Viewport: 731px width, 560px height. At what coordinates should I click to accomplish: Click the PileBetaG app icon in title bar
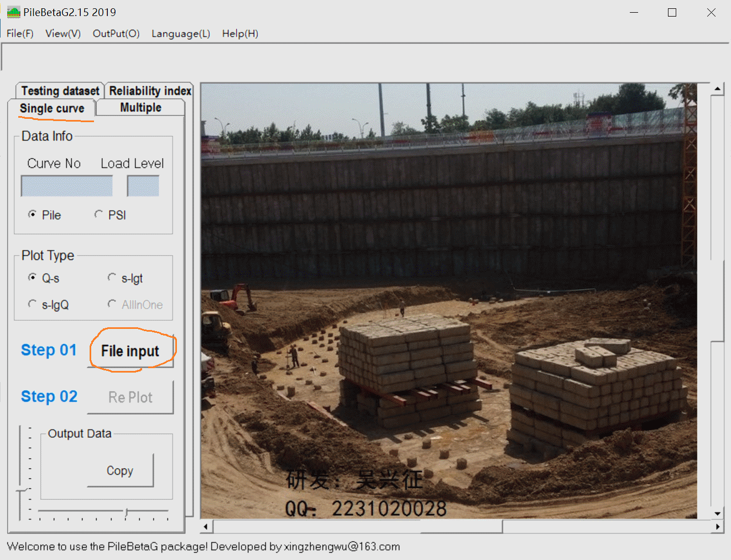[x=13, y=12]
